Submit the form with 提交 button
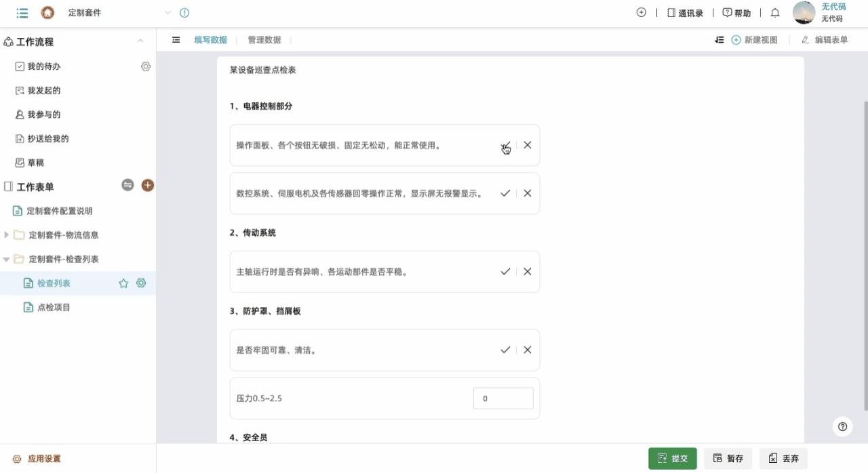The height and width of the screenshot is (473, 868). tap(672, 458)
